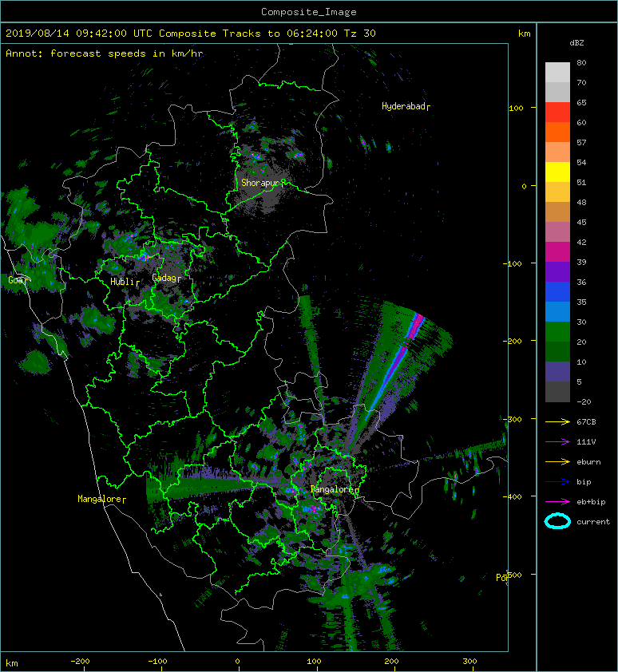
Task: Click the yellow 67CB arrow in legend
Action: click(x=557, y=421)
